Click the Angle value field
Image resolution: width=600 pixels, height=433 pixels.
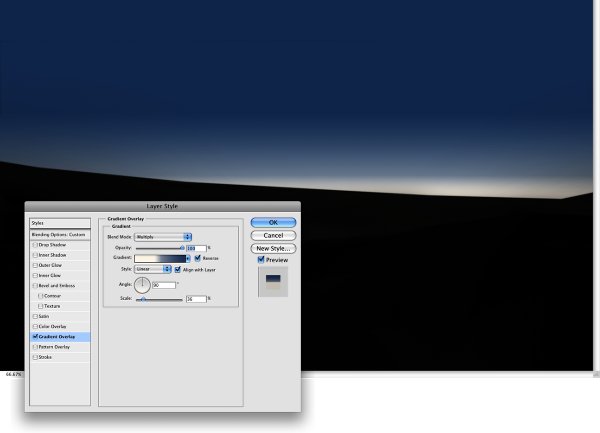(x=164, y=285)
